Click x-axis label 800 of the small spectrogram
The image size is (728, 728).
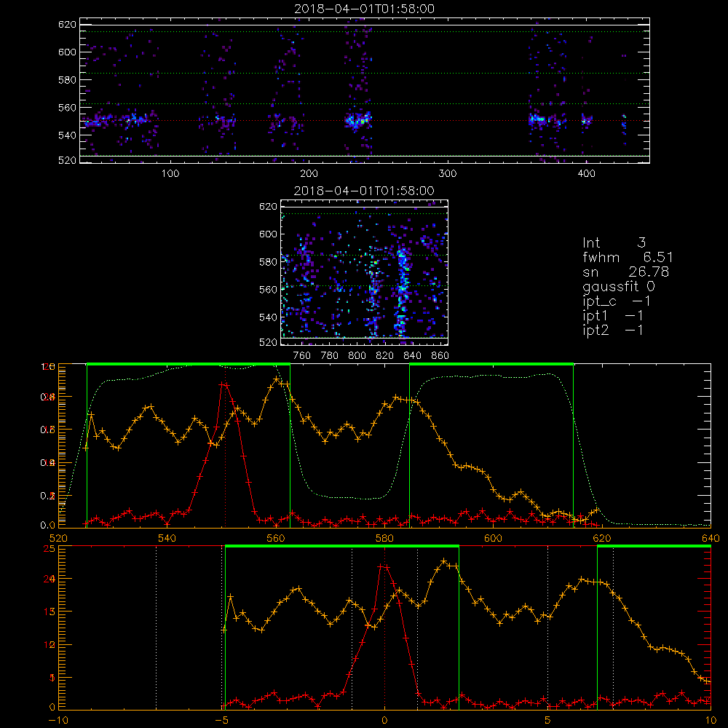pyautogui.click(x=357, y=356)
